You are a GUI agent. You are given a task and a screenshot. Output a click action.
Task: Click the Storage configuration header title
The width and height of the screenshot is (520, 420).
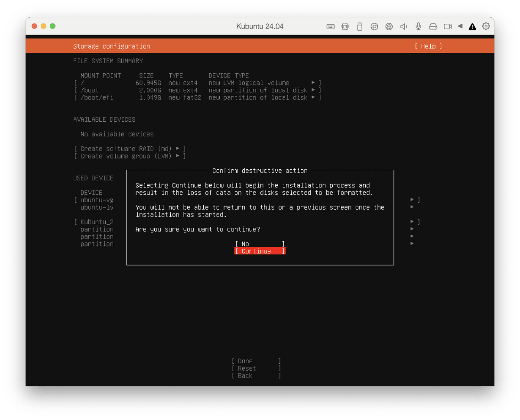click(x=111, y=46)
